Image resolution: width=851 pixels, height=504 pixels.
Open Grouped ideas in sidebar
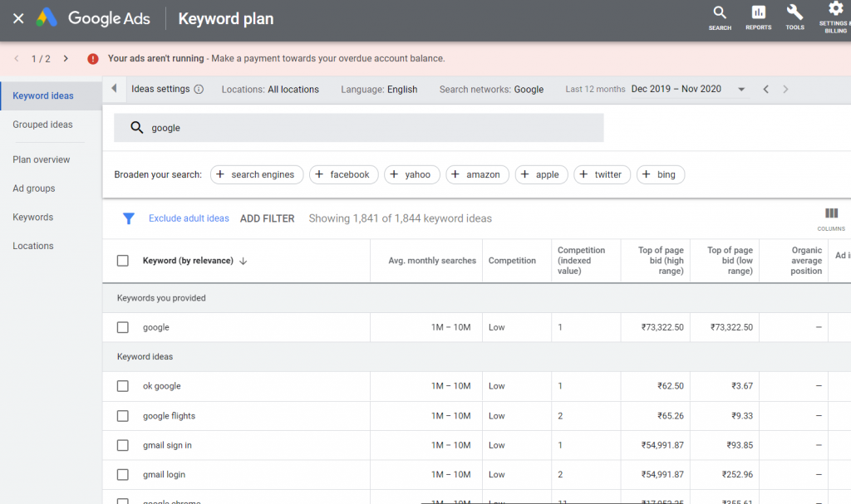pos(42,125)
